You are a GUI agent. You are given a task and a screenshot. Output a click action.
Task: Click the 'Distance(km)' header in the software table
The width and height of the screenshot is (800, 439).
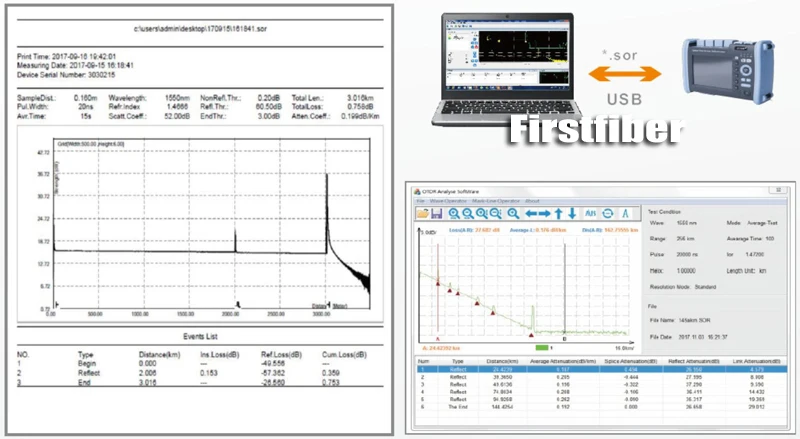click(x=502, y=361)
